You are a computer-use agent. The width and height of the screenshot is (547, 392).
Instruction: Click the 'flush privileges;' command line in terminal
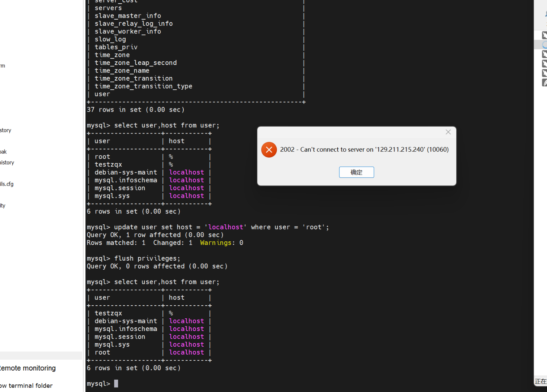[x=147, y=258]
